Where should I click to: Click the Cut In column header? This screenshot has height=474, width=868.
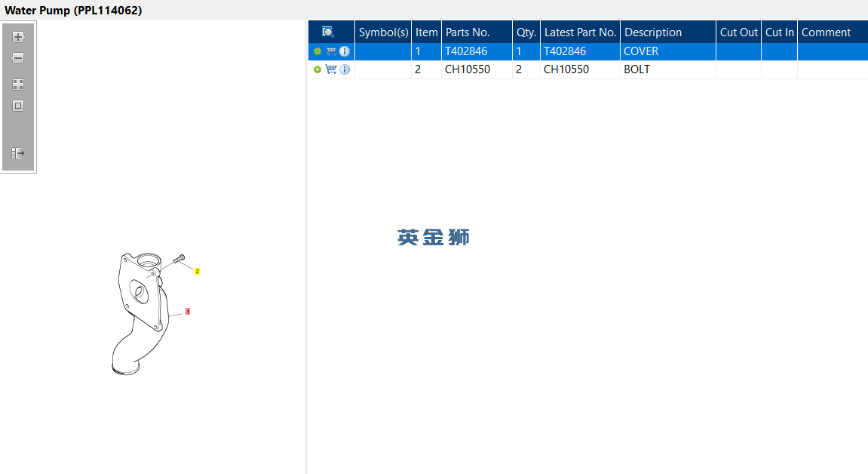(x=780, y=32)
